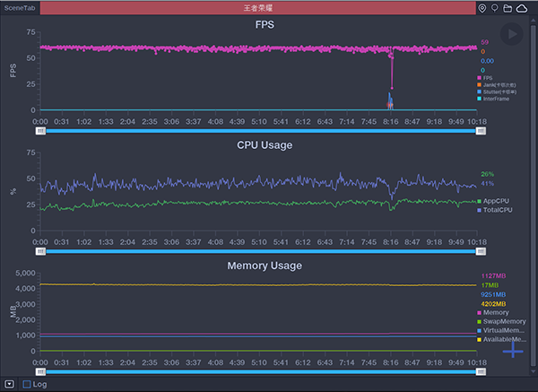Viewport: 538px width, 392px height.
Task: Click the cloud upload icon
Action: tap(521, 8)
